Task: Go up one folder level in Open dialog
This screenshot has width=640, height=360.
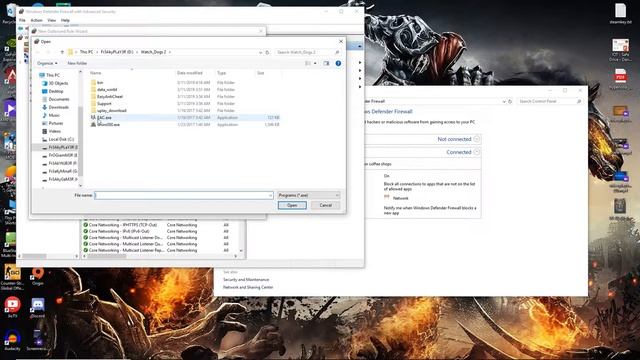Action: 62,52
